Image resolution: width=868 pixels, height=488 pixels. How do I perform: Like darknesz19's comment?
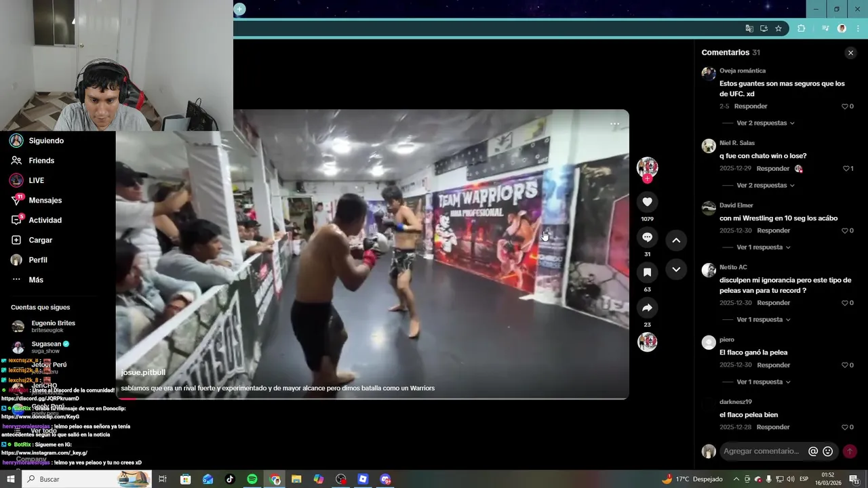click(x=845, y=428)
